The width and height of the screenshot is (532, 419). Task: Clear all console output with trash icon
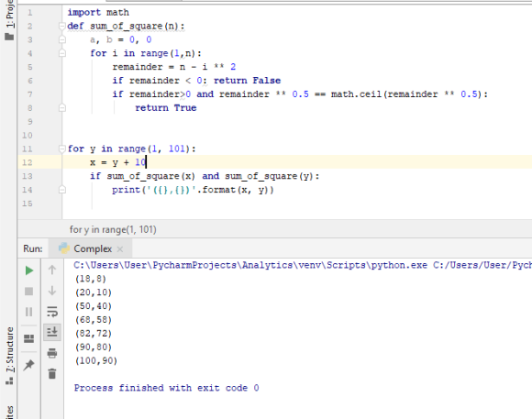pos(52,373)
